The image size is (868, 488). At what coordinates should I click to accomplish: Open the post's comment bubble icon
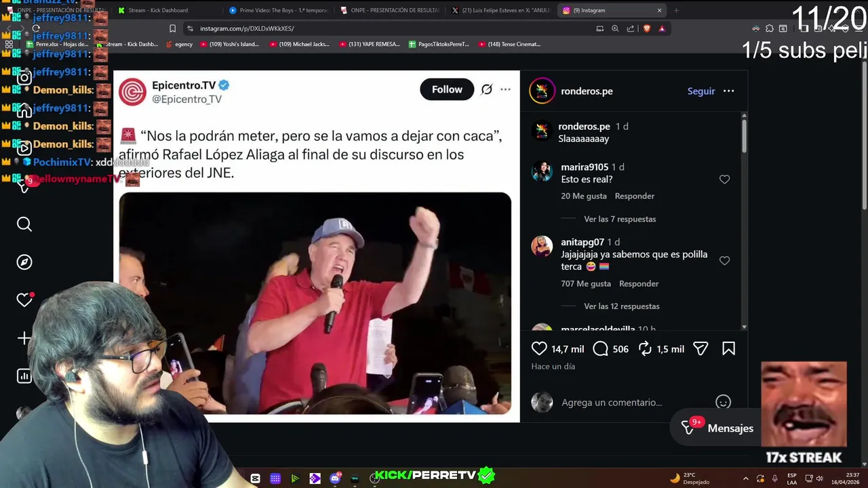(x=601, y=348)
